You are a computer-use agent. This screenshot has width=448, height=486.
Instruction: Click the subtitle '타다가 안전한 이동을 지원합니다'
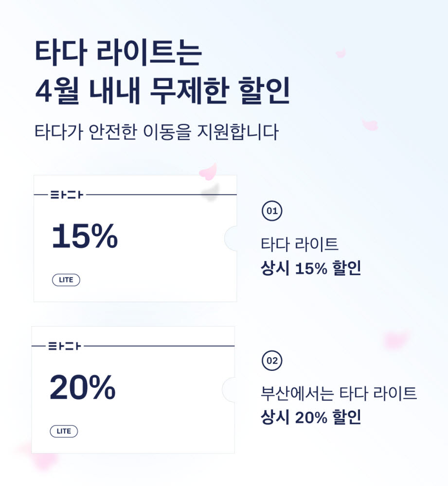[156, 132]
